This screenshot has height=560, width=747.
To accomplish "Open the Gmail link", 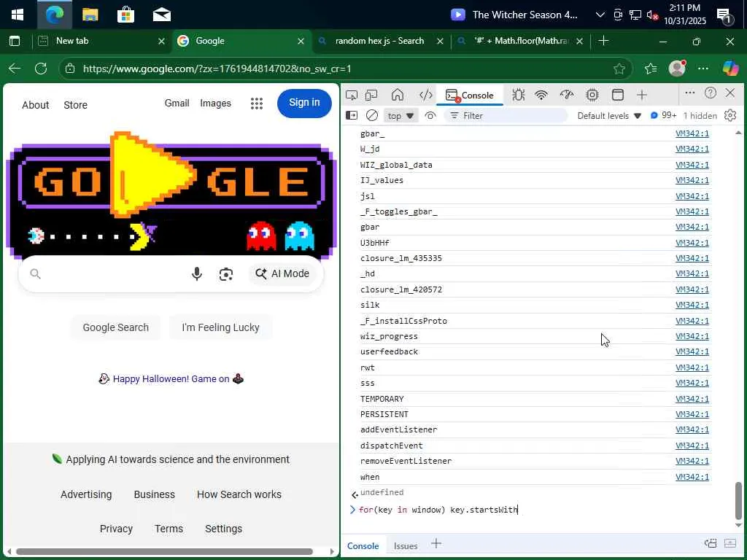I will click(x=177, y=104).
